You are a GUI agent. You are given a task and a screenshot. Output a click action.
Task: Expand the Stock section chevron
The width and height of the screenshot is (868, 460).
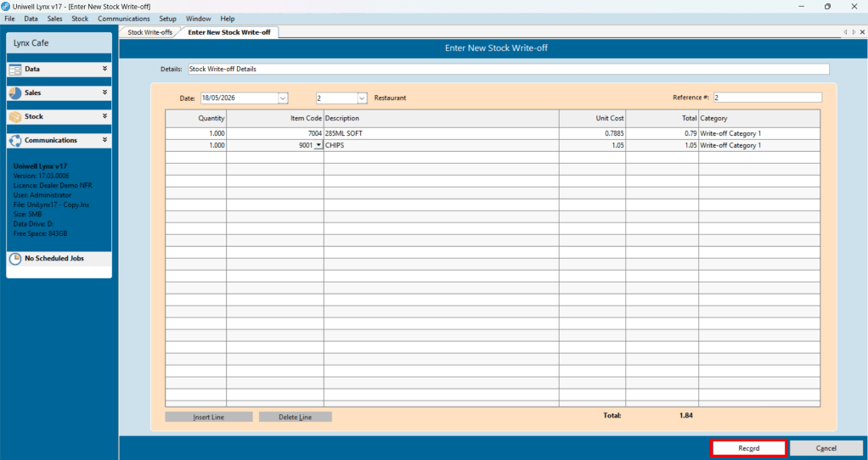(x=104, y=116)
